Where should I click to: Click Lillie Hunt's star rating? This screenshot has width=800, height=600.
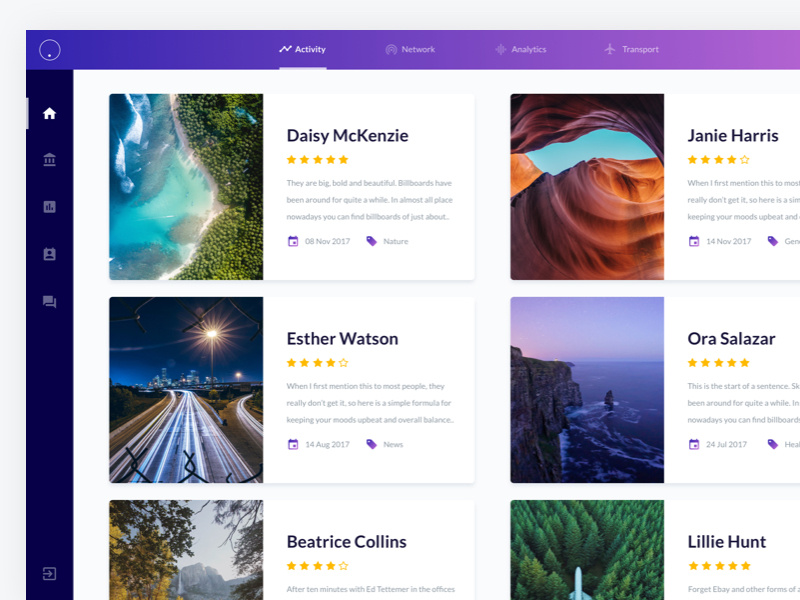718,566
